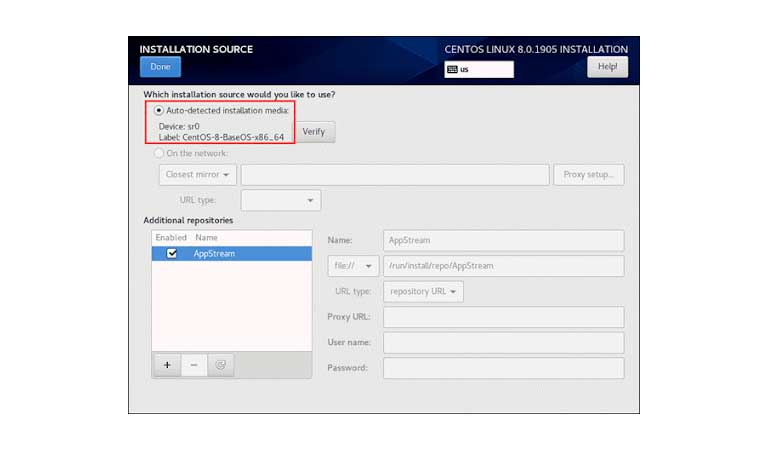Click the Done button

tap(160, 67)
